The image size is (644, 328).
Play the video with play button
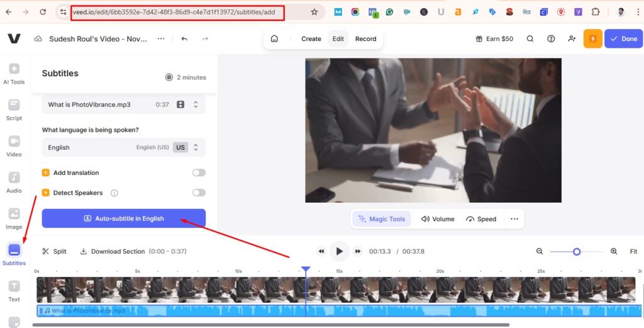(339, 251)
